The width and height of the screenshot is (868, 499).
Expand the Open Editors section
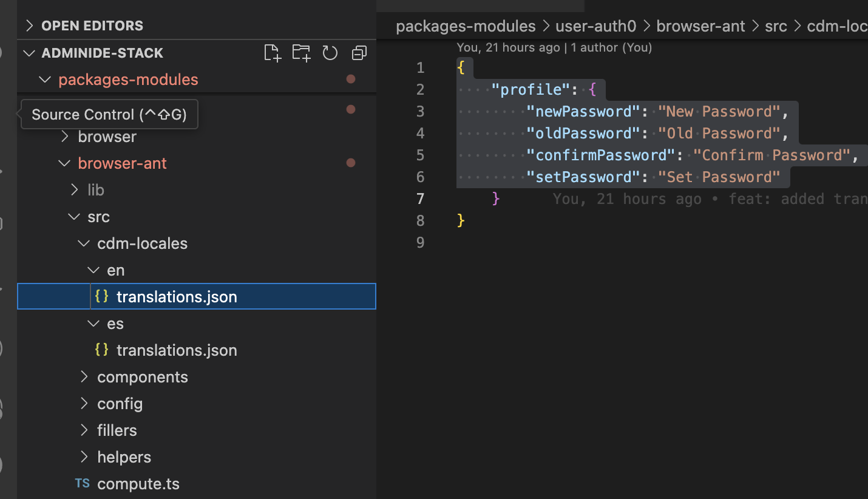(29, 25)
